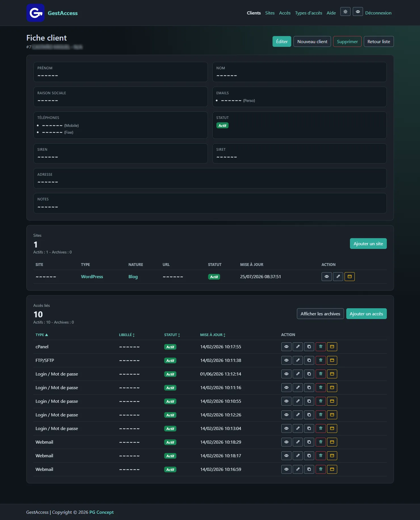Image resolution: width=420 pixels, height=520 pixels.
Task: Edit the WordPress site row pencil icon
Action: [x=338, y=276]
